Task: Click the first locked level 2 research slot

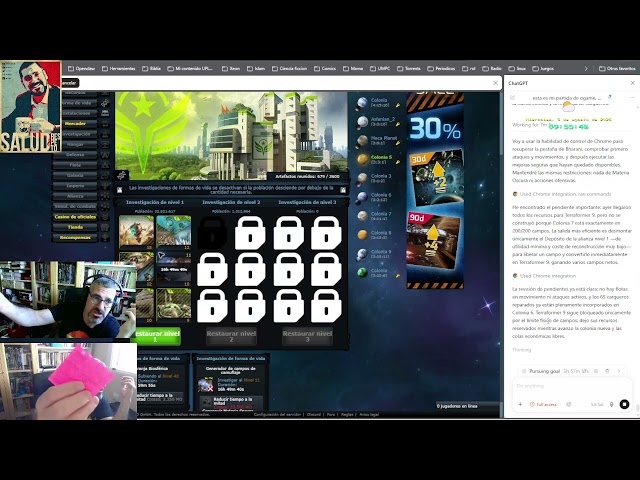Action: 212,233
